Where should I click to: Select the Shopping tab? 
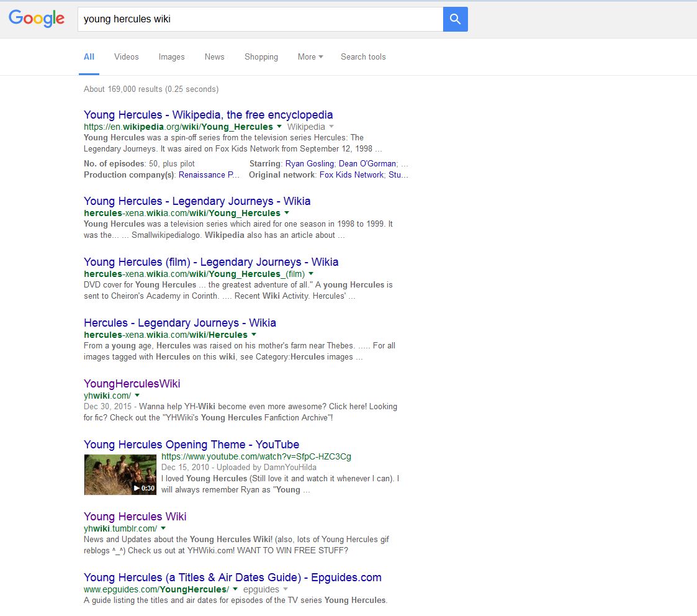pos(261,57)
